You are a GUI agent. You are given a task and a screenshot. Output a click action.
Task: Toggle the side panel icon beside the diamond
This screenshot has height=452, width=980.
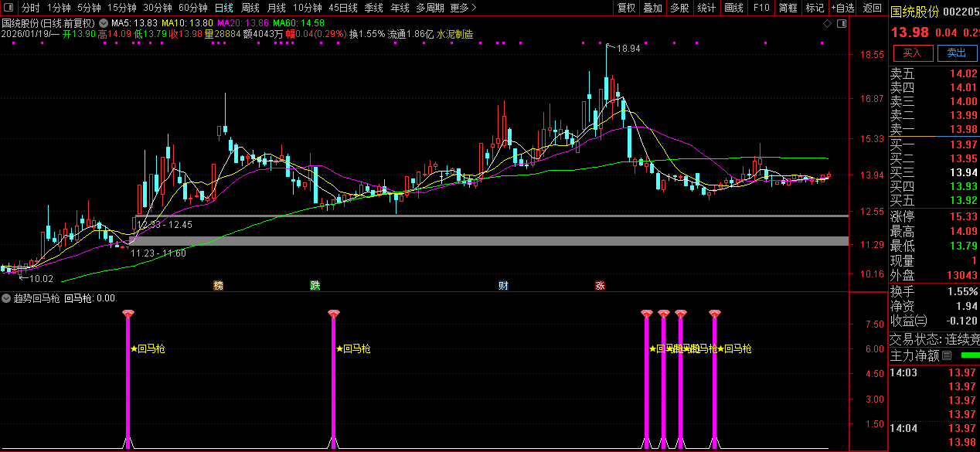click(840, 24)
